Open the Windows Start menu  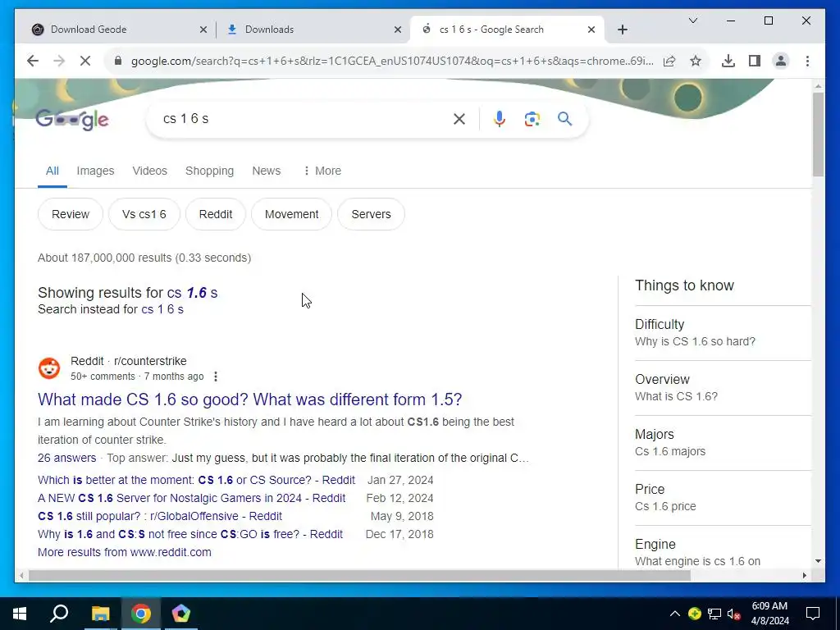coord(20,614)
